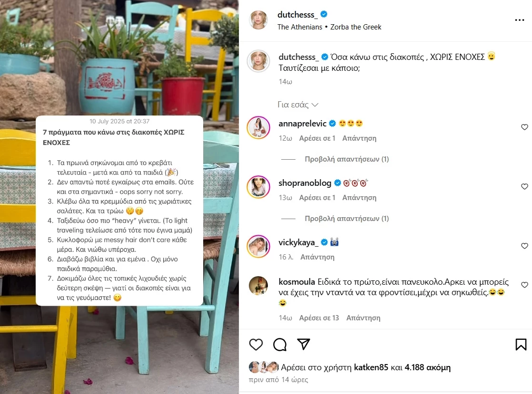This screenshot has width=532, height=394.
Task: Save the post with the bookmark icon
Action: click(x=521, y=345)
